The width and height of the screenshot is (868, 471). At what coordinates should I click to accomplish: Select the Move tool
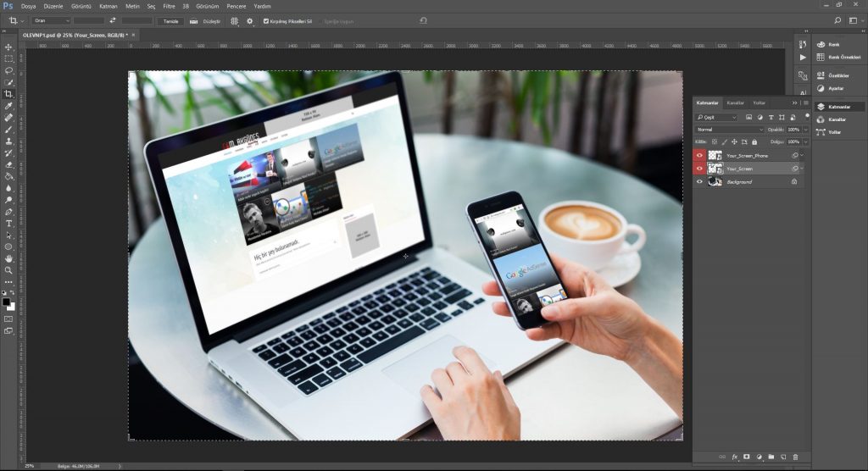[x=8, y=47]
